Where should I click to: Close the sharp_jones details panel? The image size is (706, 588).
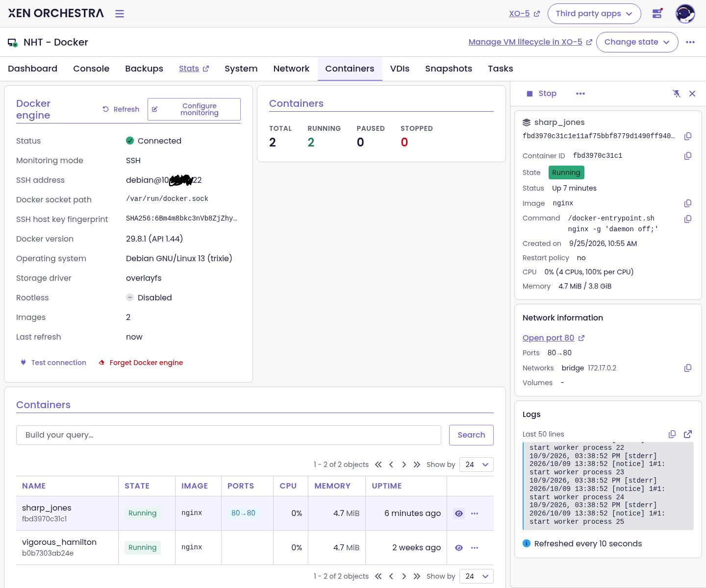(x=692, y=94)
